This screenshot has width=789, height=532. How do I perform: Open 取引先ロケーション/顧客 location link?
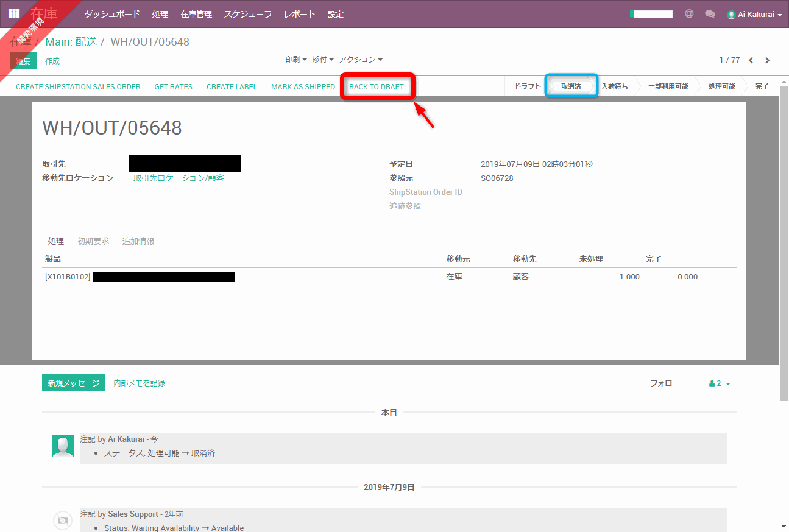pos(179,178)
